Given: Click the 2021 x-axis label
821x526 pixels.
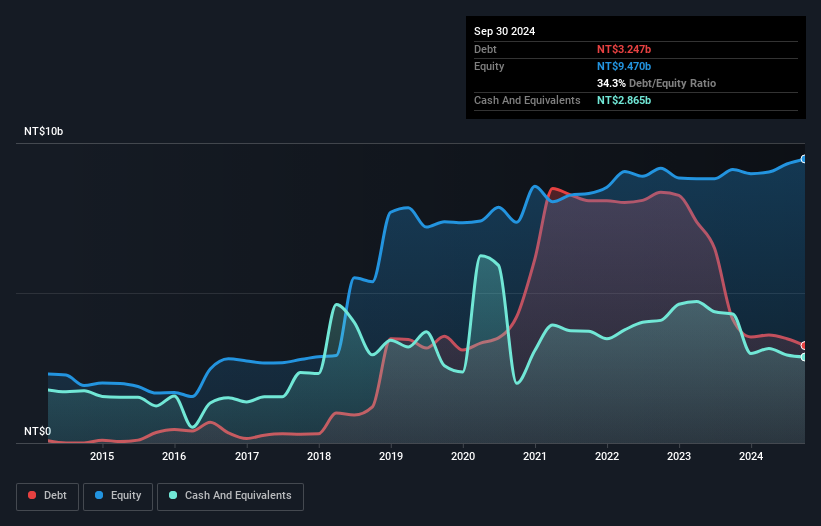Looking at the screenshot, I should [x=535, y=456].
